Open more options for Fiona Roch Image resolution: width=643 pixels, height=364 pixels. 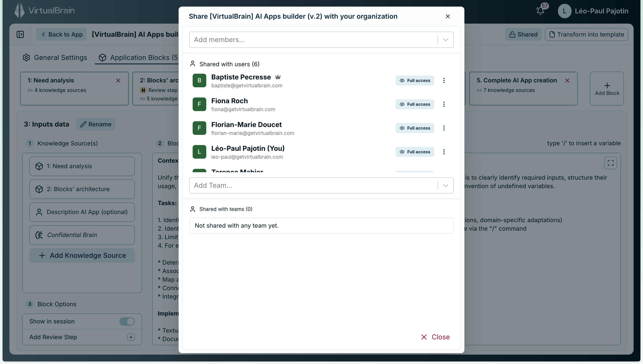(x=444, y=104)
